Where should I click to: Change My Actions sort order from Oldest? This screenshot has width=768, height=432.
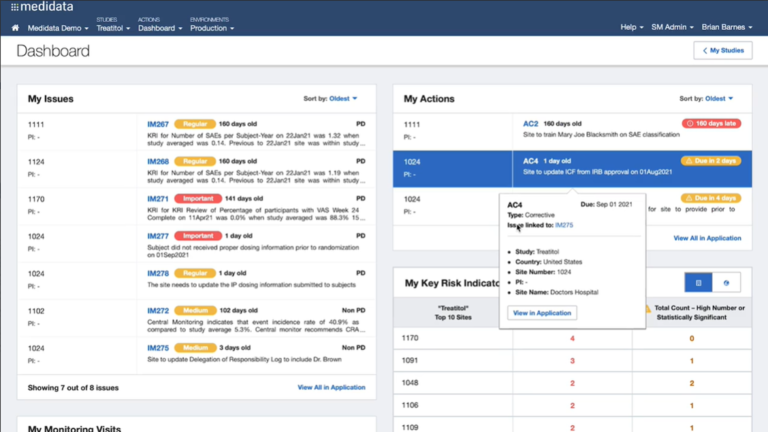[x=719, y=98]
